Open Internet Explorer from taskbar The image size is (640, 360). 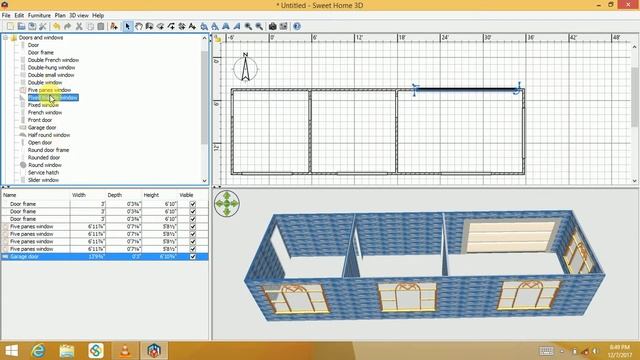(x=39, y=351)
